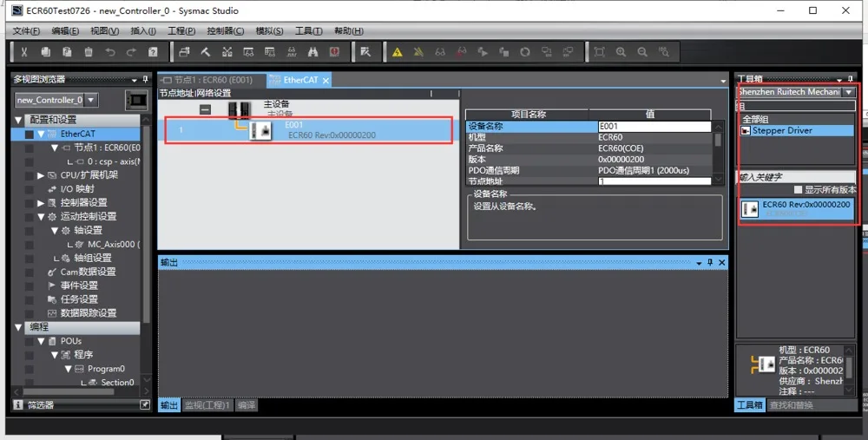Viewport: 868px width, 440px height.
Task: Click the 主设备 master device icon in the EtherCAT view
Action: click(x=240, y=109)
